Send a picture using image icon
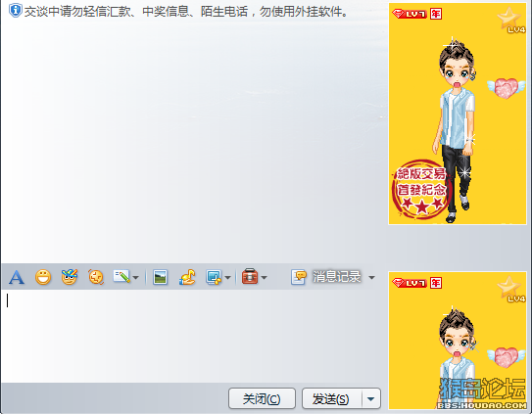 coord(160,277)
